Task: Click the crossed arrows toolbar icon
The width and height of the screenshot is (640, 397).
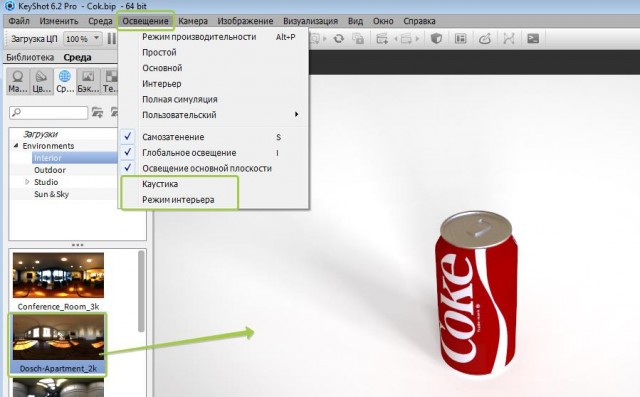Action: tap(509, 39)
